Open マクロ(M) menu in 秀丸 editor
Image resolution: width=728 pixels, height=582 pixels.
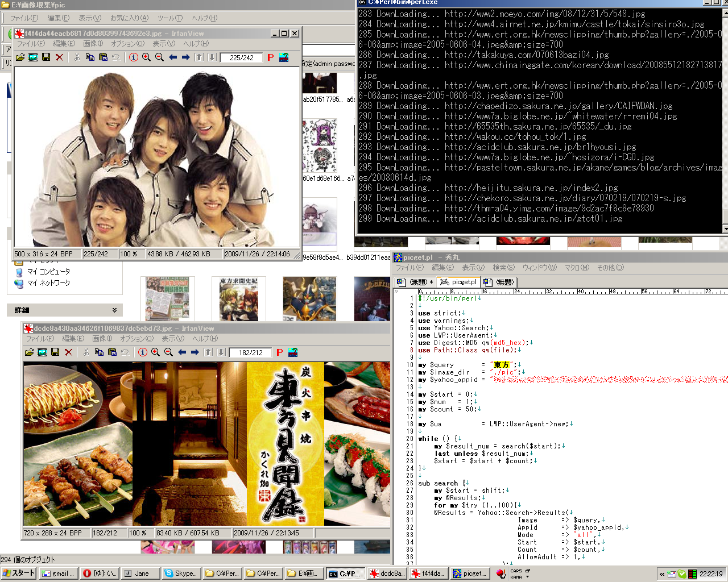click(577, 268)
